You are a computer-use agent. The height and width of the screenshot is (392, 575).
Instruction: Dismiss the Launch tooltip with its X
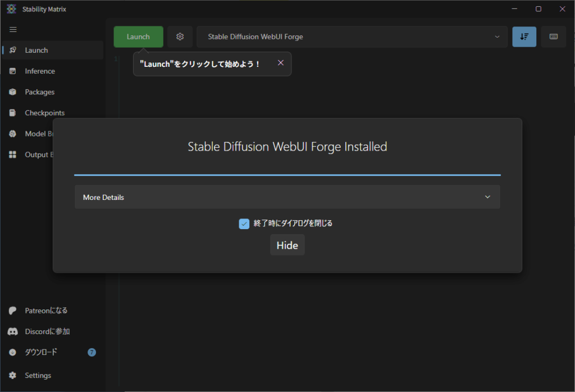281,63
